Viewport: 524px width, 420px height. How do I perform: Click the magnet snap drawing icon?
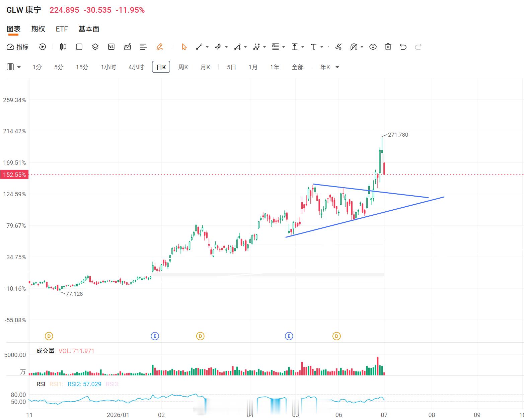pos(354,47)
